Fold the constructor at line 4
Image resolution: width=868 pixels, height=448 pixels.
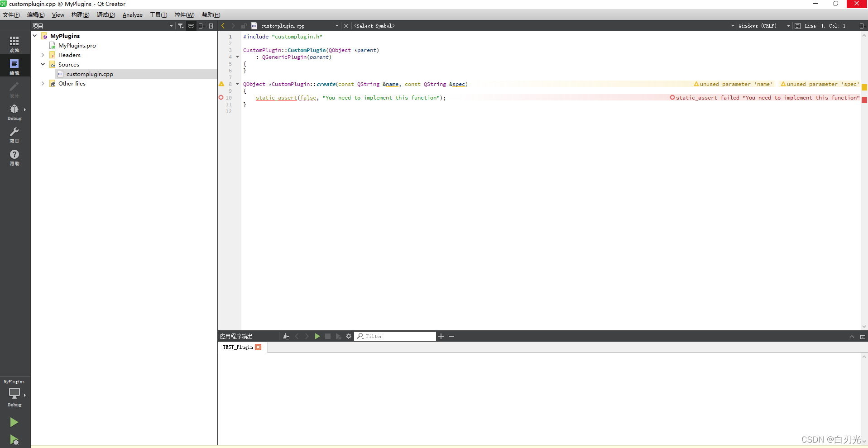click(x=237, y=57)
